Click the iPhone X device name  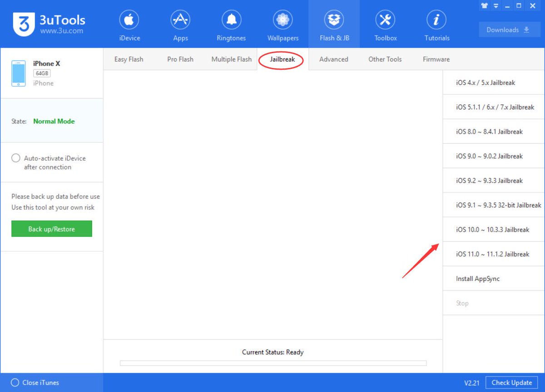click(47, 64)
